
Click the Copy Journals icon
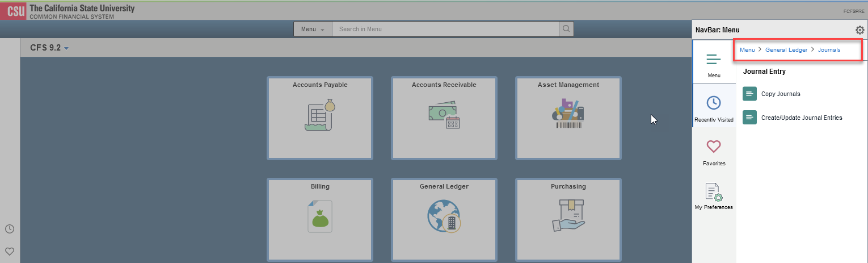(x=749, y=94)
